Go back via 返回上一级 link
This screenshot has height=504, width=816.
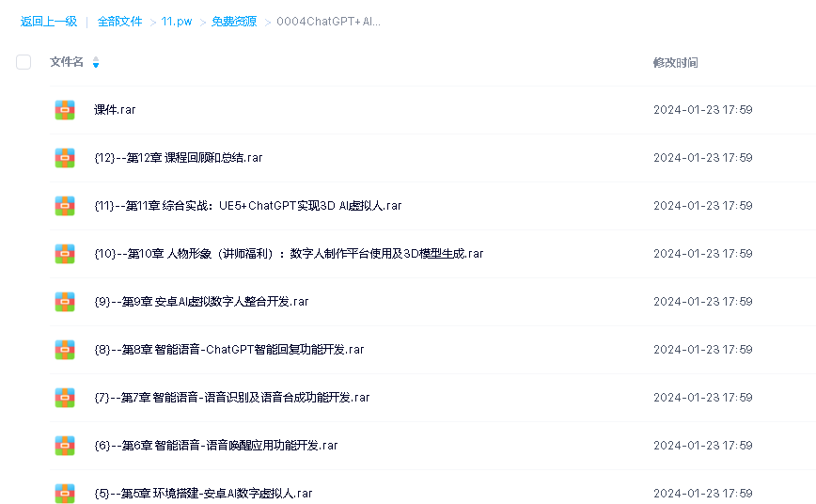coord(49,22)
